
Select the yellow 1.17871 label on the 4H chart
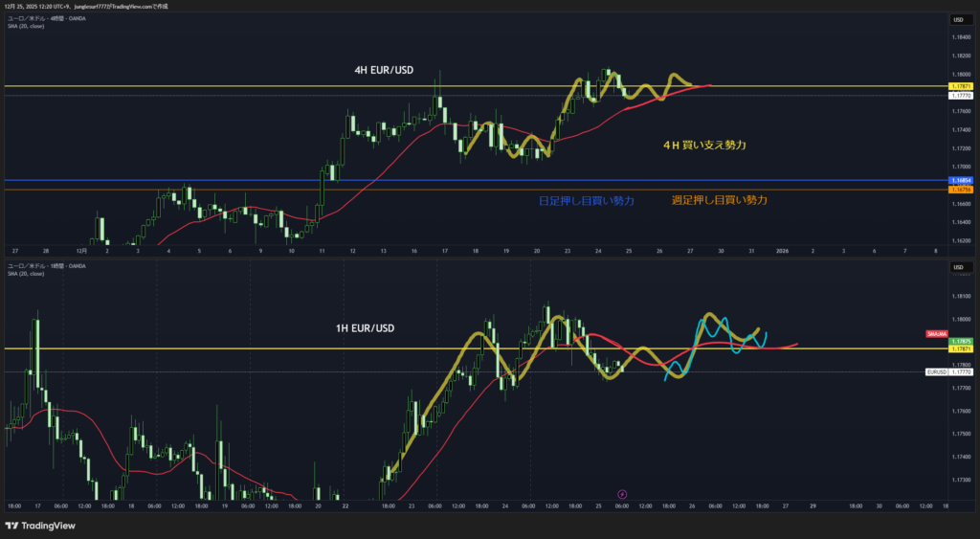[960, 86]
